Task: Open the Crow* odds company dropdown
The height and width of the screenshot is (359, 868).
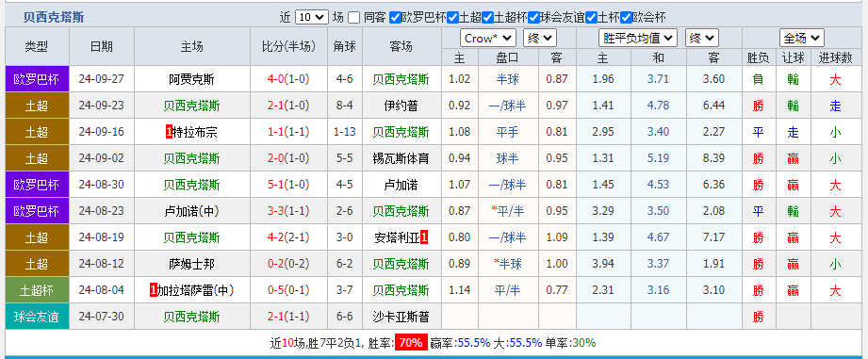Action: coord(487,39)
